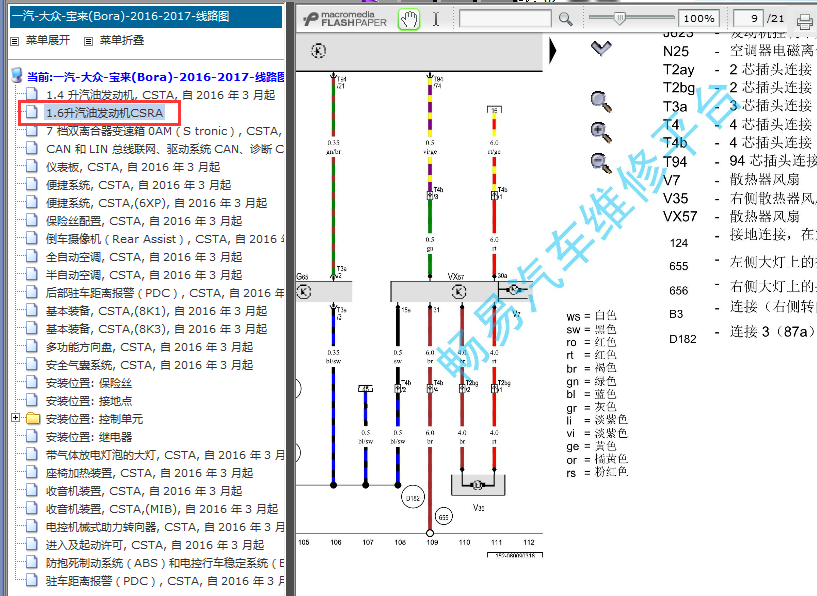Open 倒车摄像机 (Rear Assist) entry

165,239
